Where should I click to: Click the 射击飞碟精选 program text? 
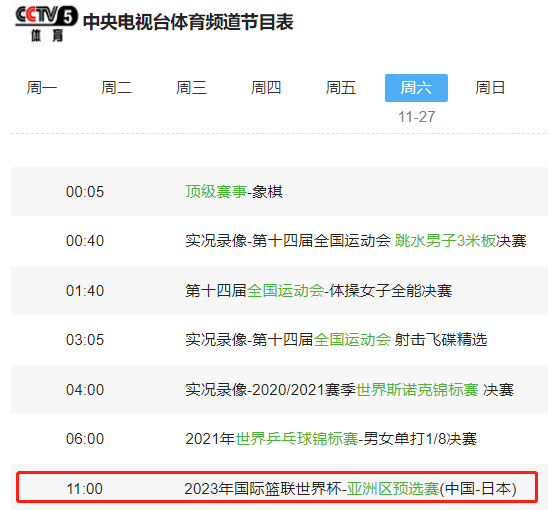441,340
